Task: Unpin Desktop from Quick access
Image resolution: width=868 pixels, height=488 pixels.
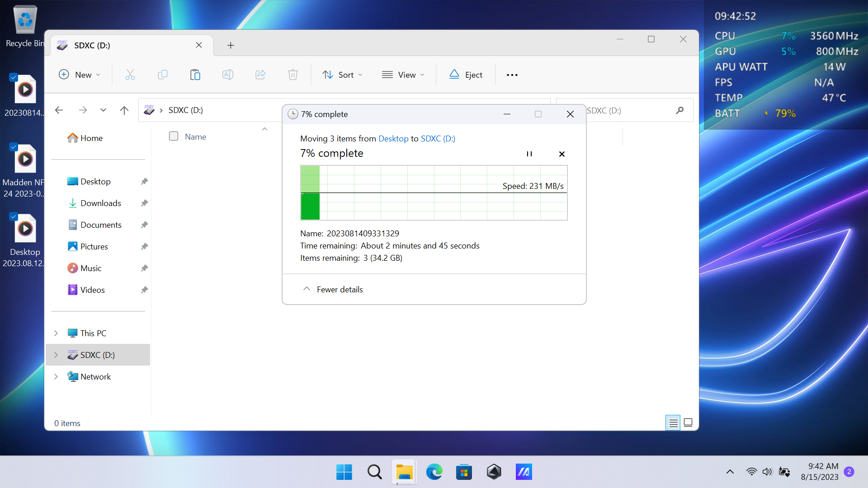Action: pos(144,182)
